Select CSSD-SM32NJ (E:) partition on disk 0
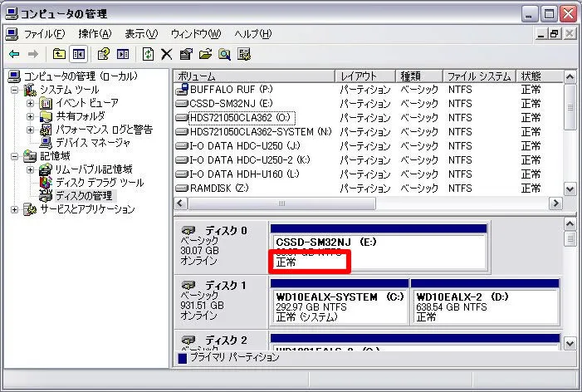 tap(379, 247)
